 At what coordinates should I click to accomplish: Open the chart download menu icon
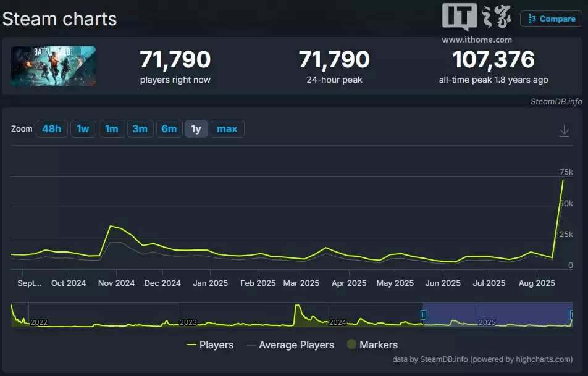[x=564, y=131]
